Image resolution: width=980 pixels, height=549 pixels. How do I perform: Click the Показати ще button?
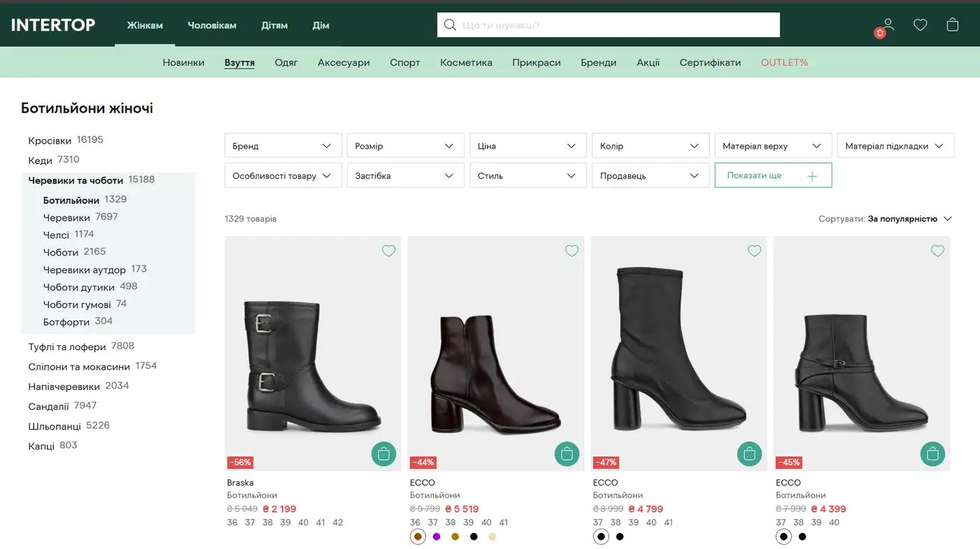pyautogui.click(x=773, y=175)
